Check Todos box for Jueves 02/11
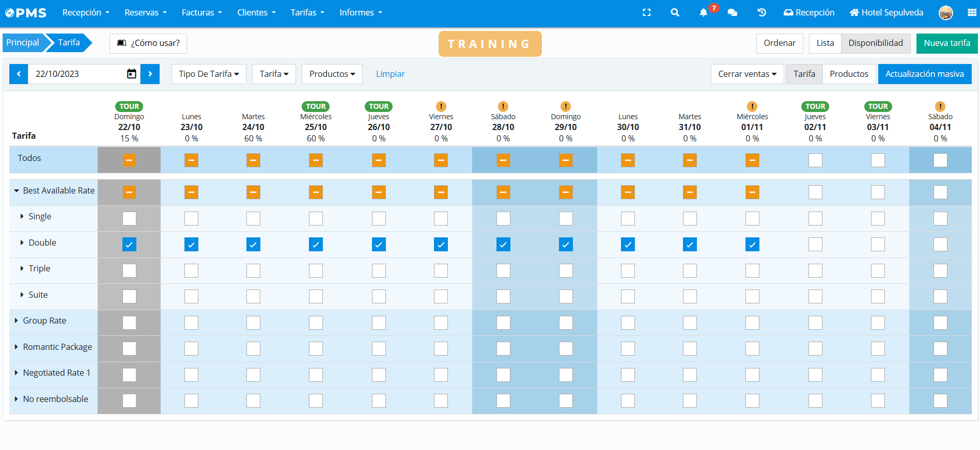Image resolution: width=980 pixels, height=450 pixels. pyautogui.click(x=815, y=160)
